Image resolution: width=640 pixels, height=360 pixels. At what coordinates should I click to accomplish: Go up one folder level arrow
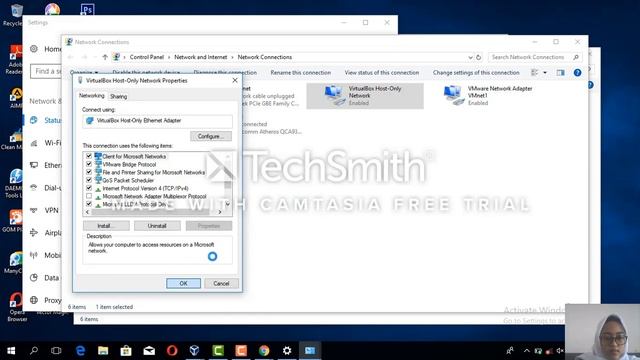coord(105,57)
